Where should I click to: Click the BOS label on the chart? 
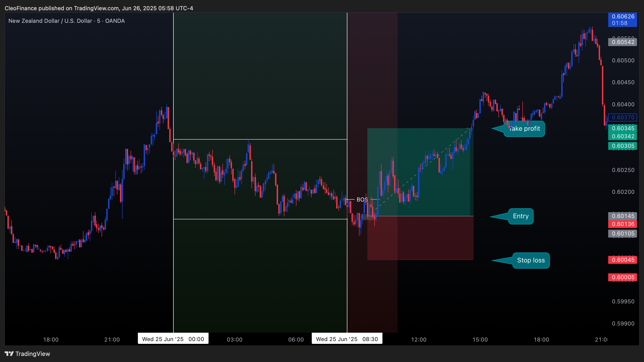(362, 200)
